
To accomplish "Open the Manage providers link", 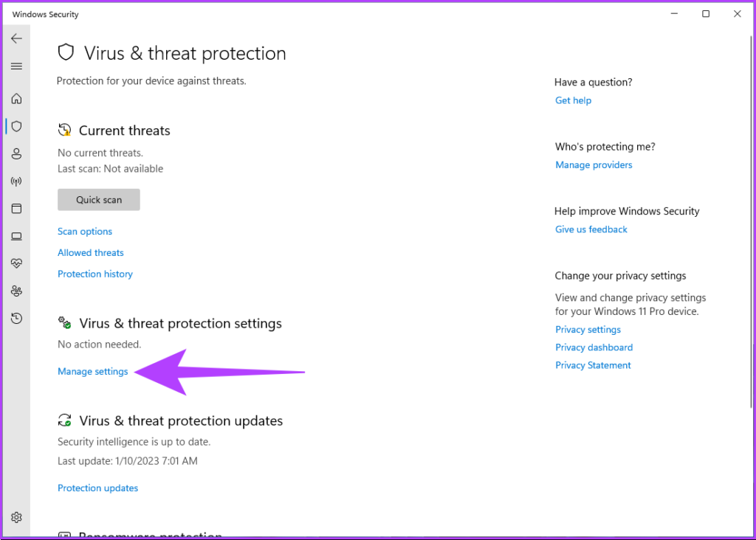I will 594,165.
